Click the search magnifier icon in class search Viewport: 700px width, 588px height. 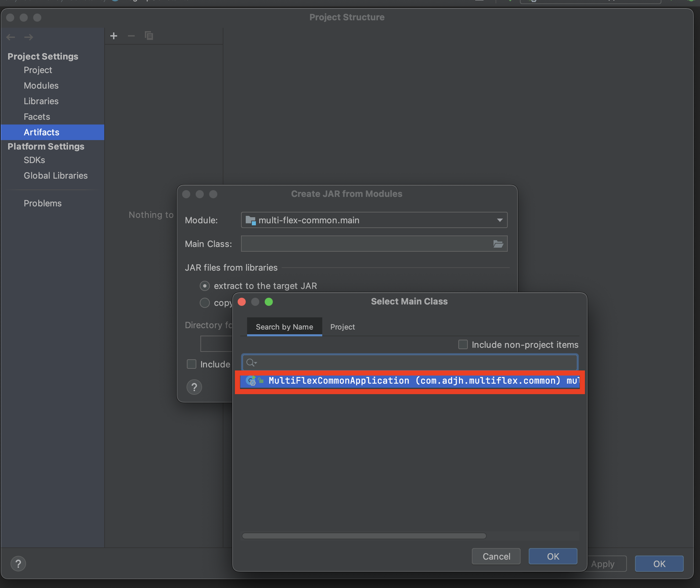tap(251, 363)
